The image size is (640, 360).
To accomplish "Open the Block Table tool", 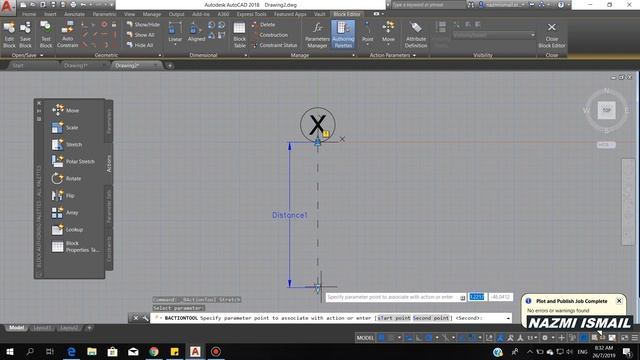I will tap(240, 35).
